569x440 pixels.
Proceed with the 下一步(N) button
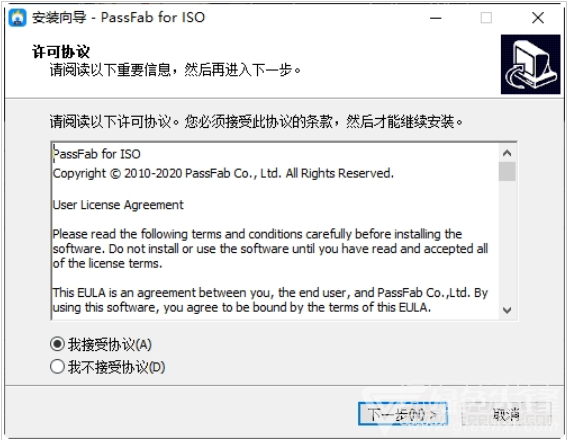[x=403, y=414]
